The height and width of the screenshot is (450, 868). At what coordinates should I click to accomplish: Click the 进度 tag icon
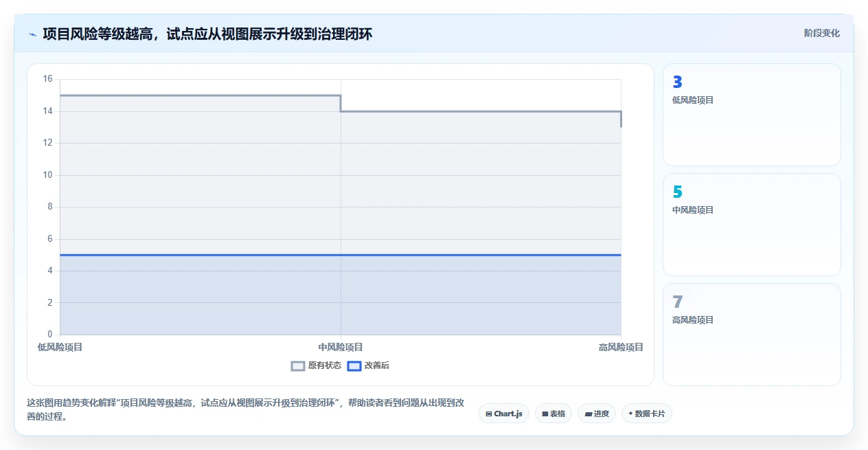pyautogui.click(x=589, y=414)
